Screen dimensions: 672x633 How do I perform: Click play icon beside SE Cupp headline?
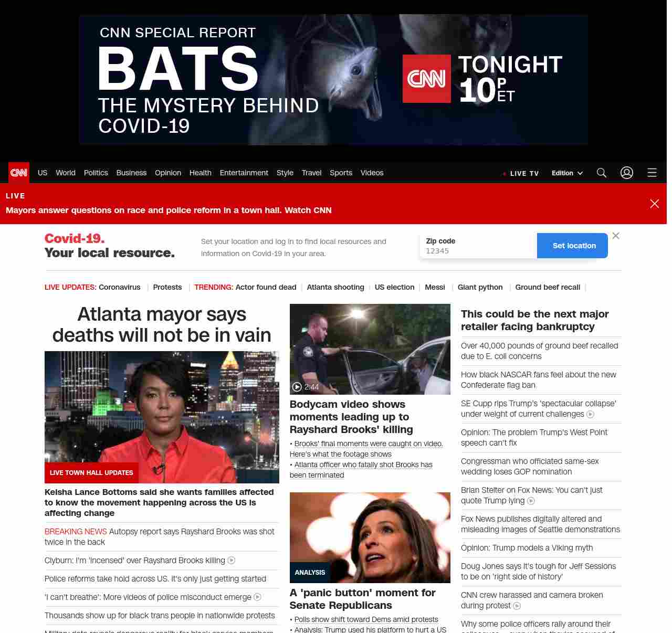click(590, 414)
